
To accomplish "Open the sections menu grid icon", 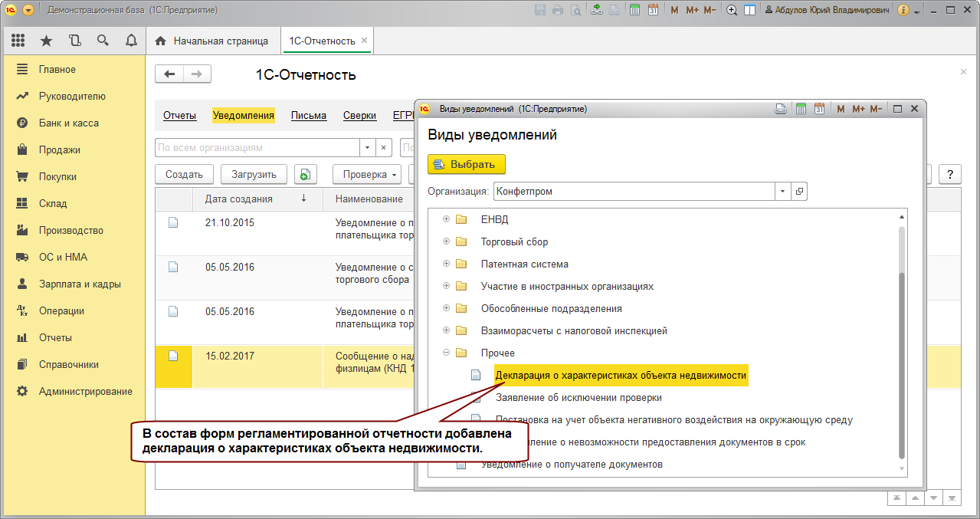I will [18, 41].
